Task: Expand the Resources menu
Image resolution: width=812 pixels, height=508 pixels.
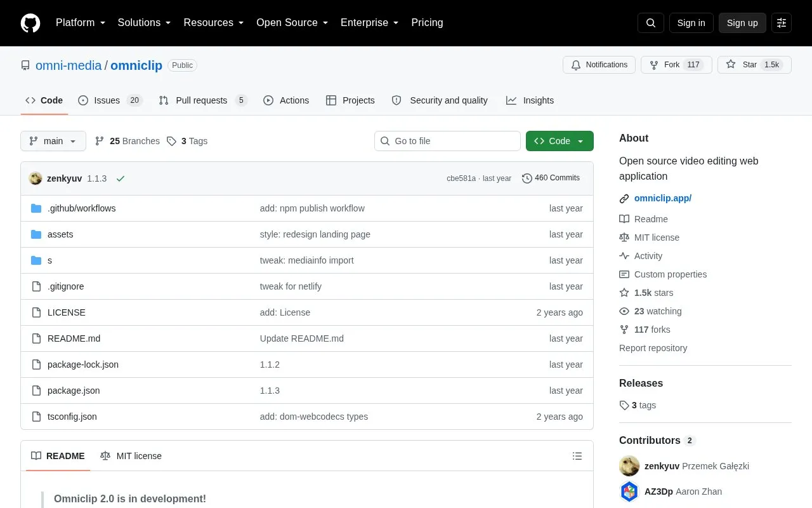Action: pyautogui.click(x=214, y=23)
